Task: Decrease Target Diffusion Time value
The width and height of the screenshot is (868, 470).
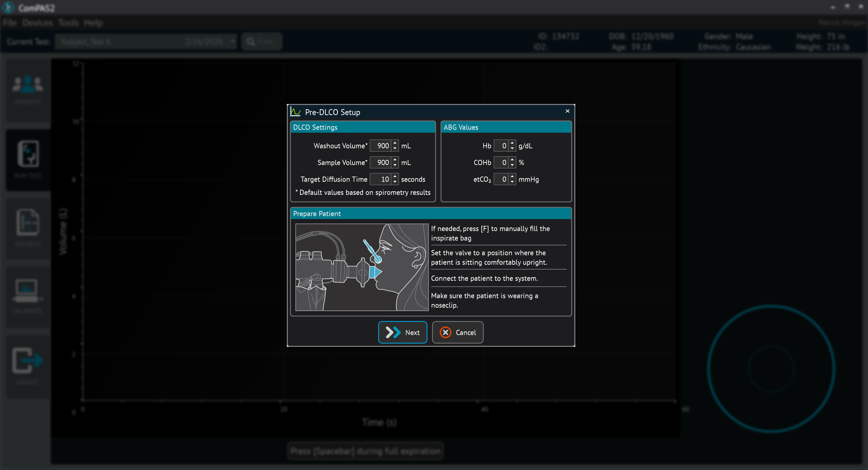Action: (395, 182)
